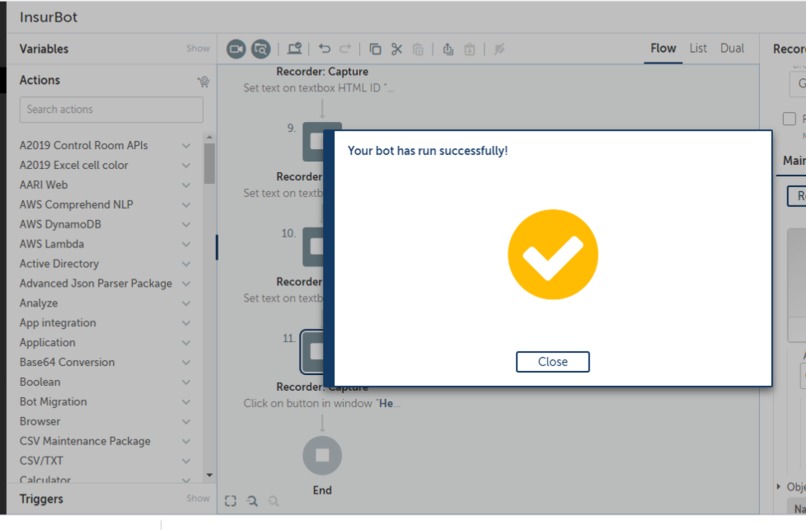Fit flow to screen icon
Screen dimensions: 806x530
pyautogui.click(x=231, y=501)
